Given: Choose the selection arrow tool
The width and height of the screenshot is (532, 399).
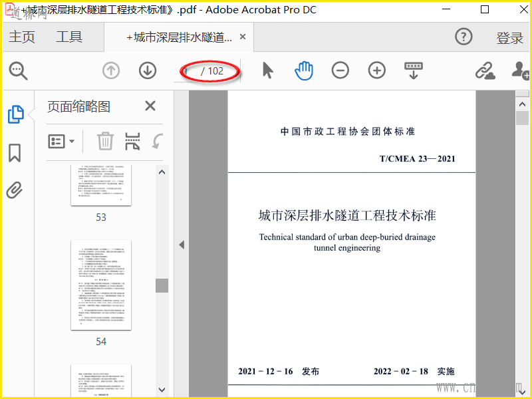Looking at the screenshot, I should pyautogui.click(x=268, y=70).
